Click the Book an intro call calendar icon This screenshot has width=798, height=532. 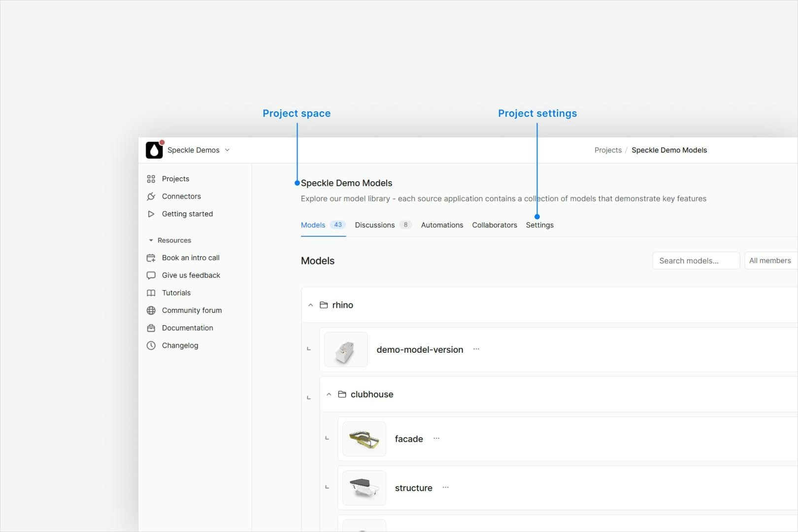point(151,258)
